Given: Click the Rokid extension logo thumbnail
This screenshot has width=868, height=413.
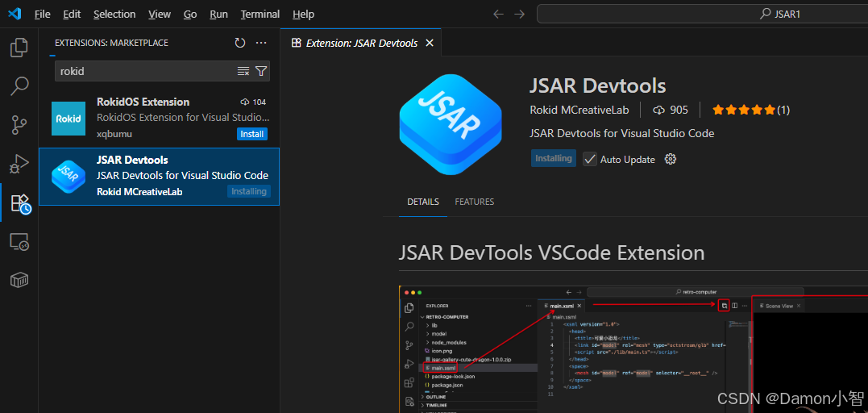Looking at the screenshot, I should [x=69, y=119].
